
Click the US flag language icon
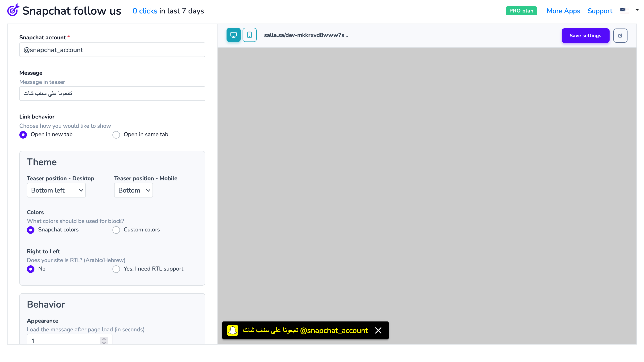(624, 11)
